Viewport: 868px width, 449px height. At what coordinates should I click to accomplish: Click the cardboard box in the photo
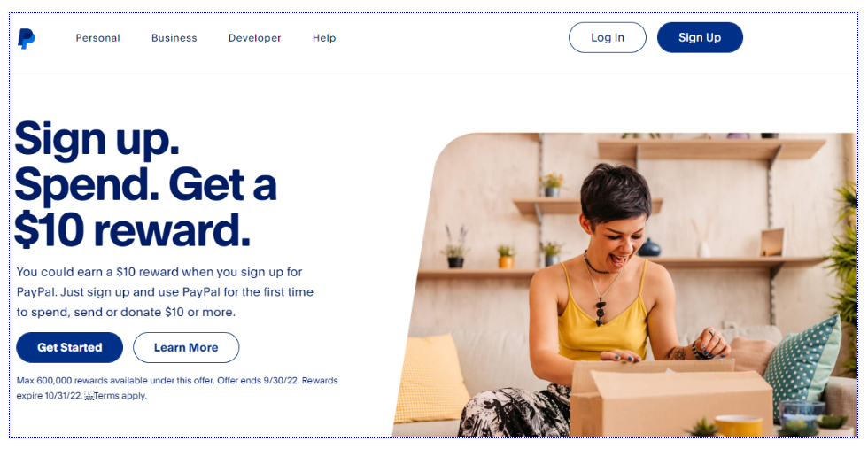point(670,399)
